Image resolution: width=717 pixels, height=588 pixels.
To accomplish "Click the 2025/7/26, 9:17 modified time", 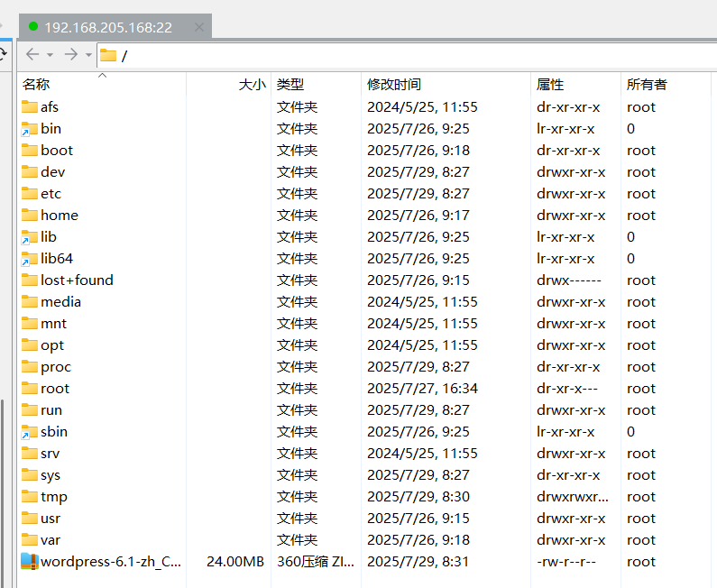I will click(x=418, y=215).
